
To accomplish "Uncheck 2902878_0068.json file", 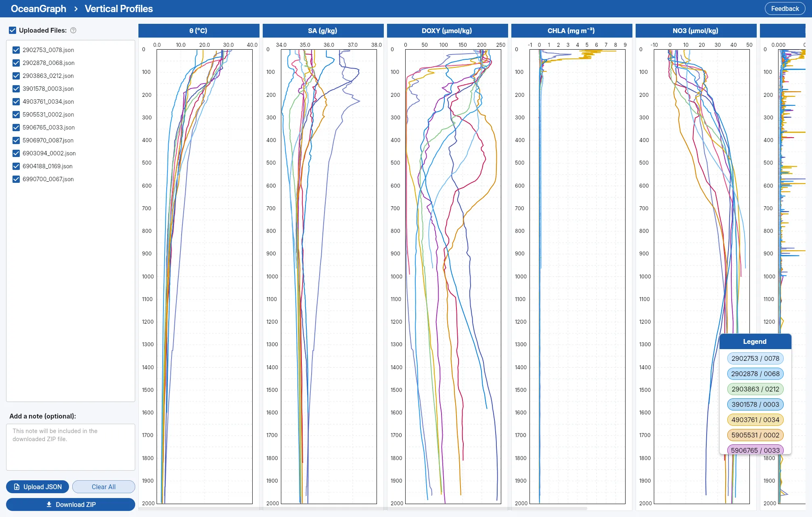I will pyautogui.click(x=16, y=63).
